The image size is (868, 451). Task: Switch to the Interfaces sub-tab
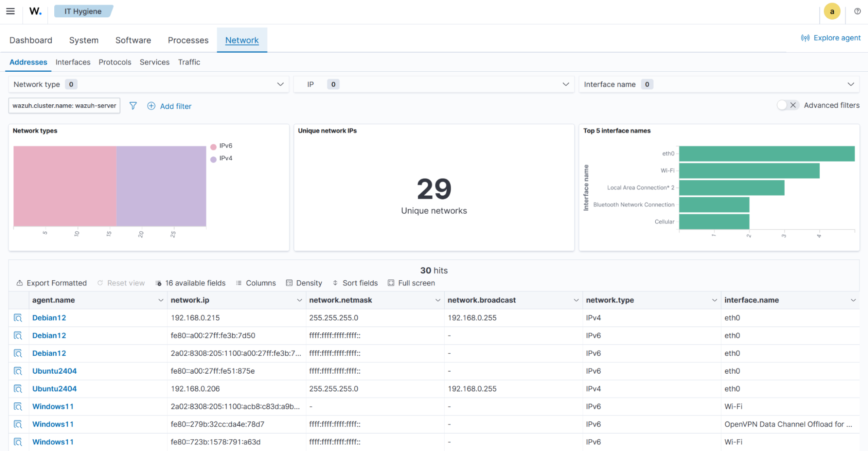point(73,62)
